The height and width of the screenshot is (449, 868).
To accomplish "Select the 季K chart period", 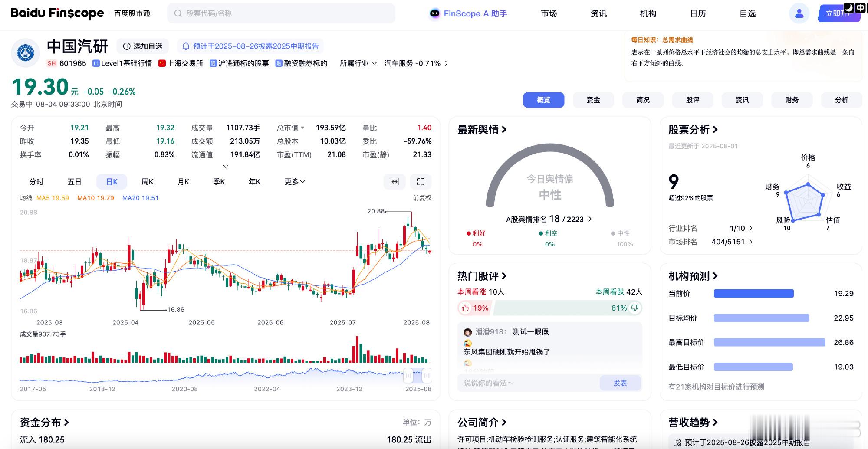I will 219,182.
